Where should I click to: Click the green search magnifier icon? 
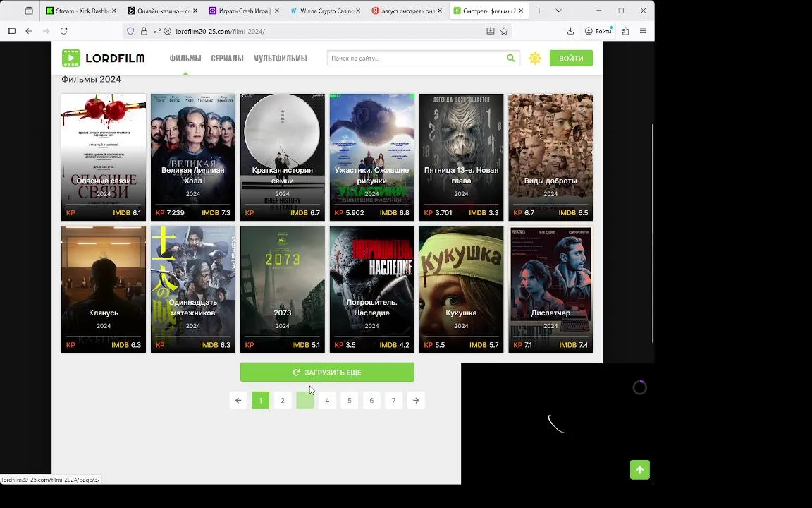click(x=510, y=58)
